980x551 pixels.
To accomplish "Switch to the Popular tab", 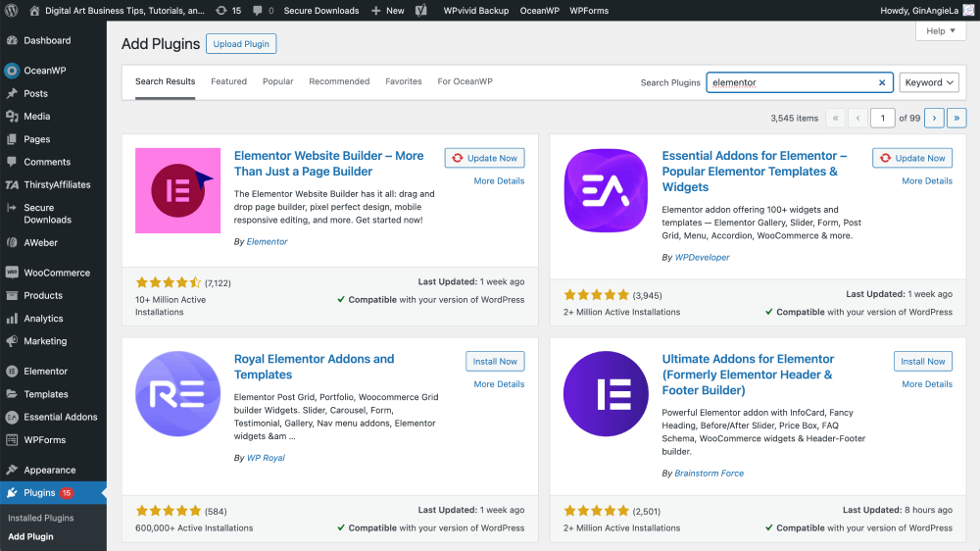I will (277, 82).
